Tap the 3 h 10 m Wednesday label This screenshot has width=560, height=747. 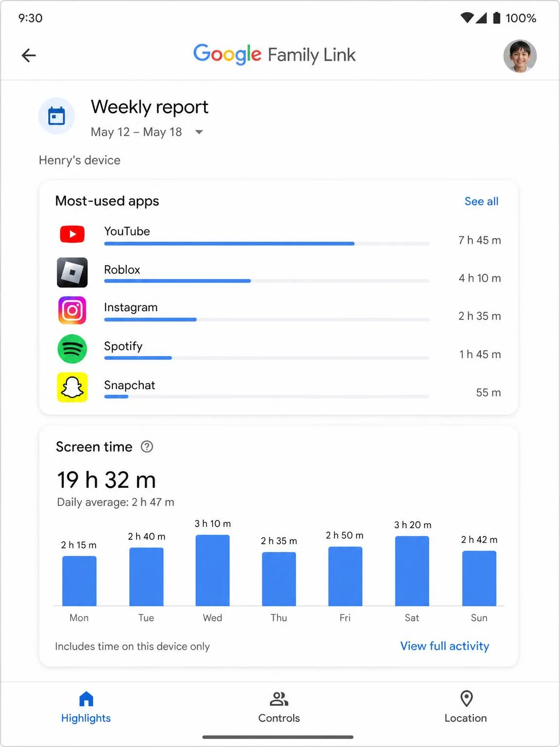point(212,523)
